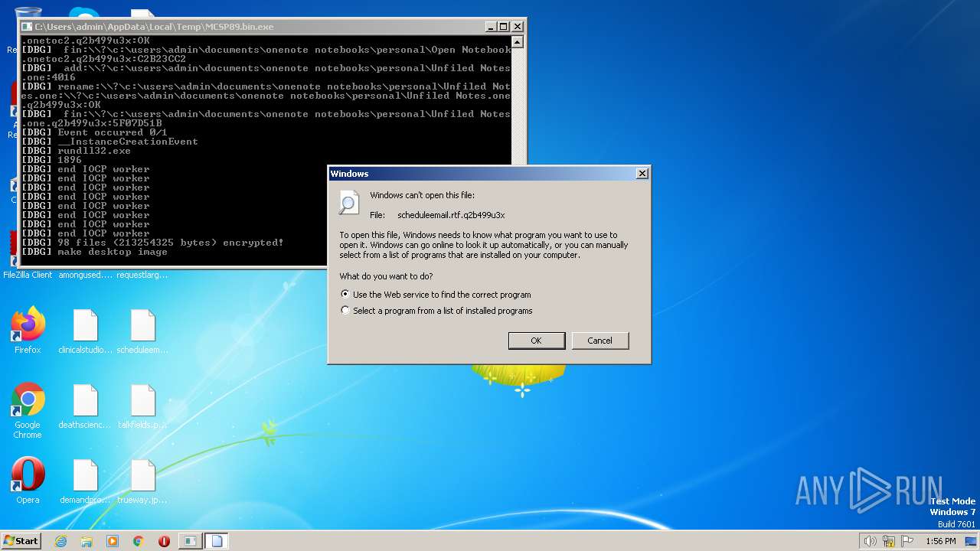Viewport: 980px width, 551px height.
Task: Minimize the MCSP89.bin.exe console window
Action: tap(490, 27)
